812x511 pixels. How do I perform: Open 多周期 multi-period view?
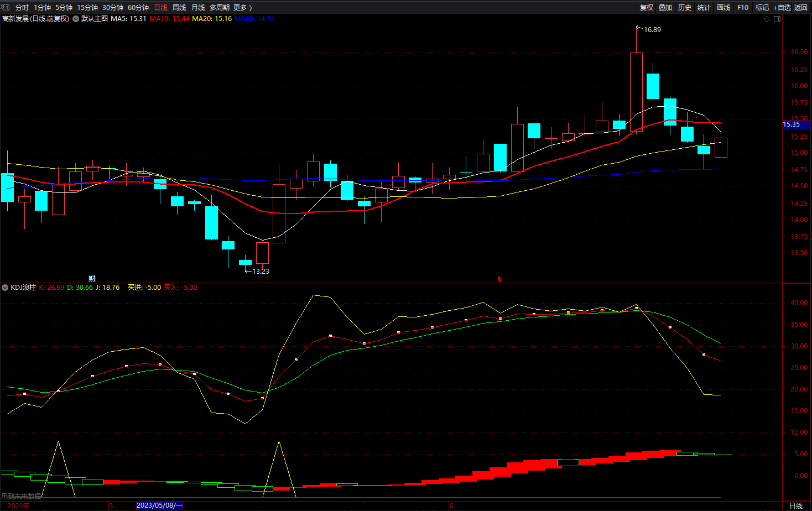pos(219,8)
